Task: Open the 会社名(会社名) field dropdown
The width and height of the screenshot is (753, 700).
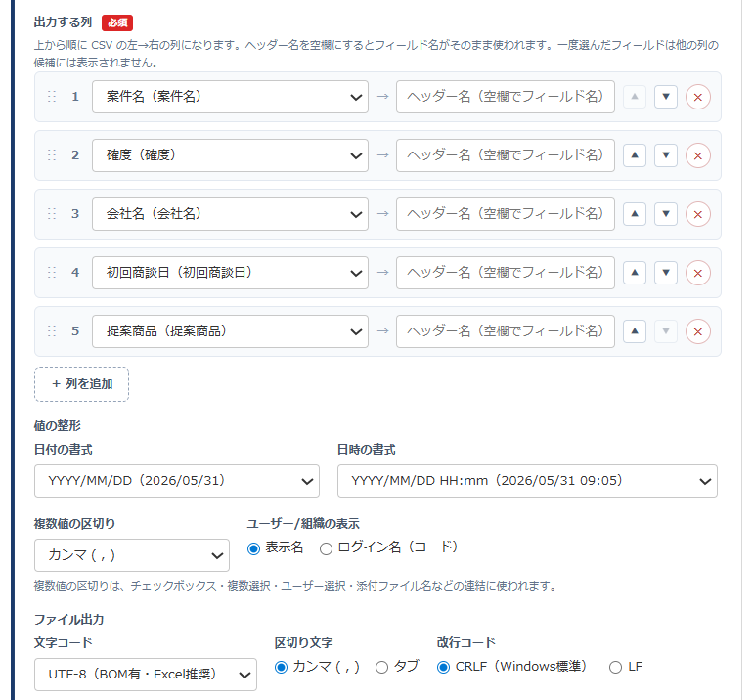Action: 230,214
